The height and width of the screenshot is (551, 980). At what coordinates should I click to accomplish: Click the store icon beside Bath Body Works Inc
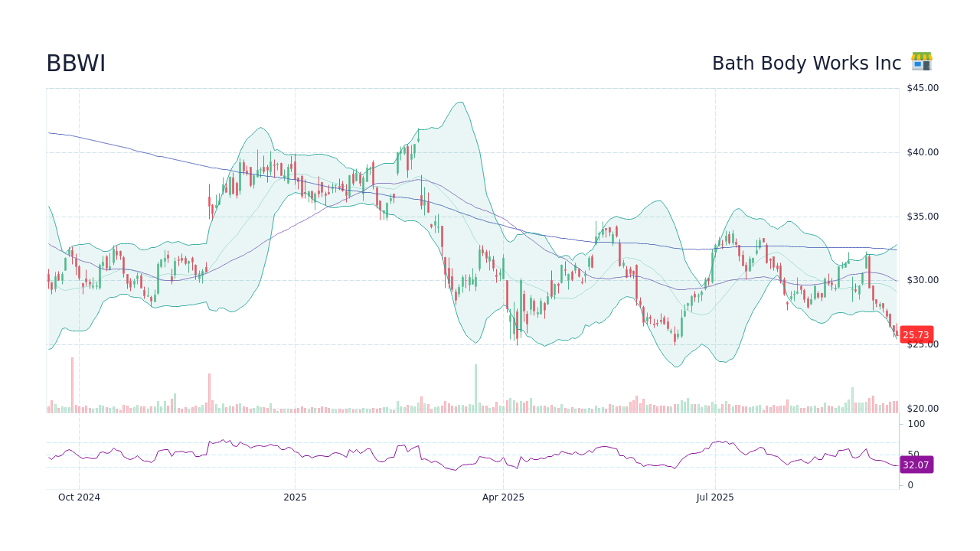click(921, 61)
